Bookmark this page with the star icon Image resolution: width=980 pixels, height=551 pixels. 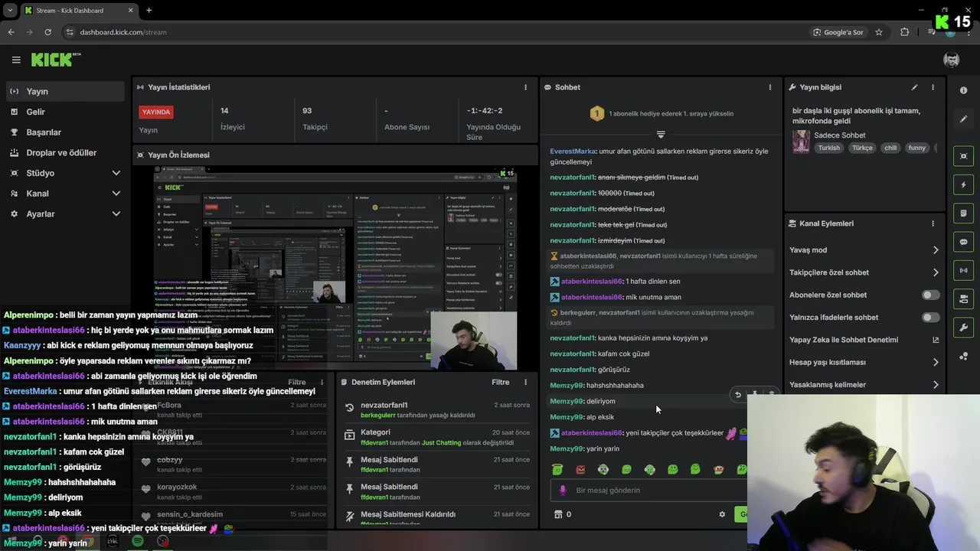coord(879,32)
